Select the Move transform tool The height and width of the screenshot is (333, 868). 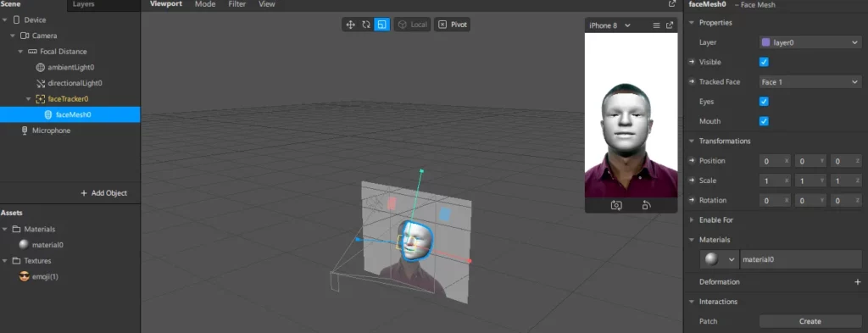click(350, 25)
